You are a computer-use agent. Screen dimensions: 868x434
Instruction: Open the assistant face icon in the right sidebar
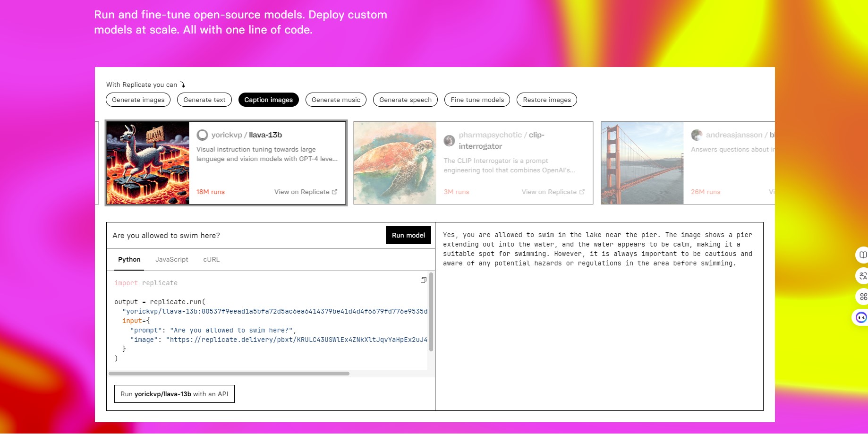pos(861,317)
